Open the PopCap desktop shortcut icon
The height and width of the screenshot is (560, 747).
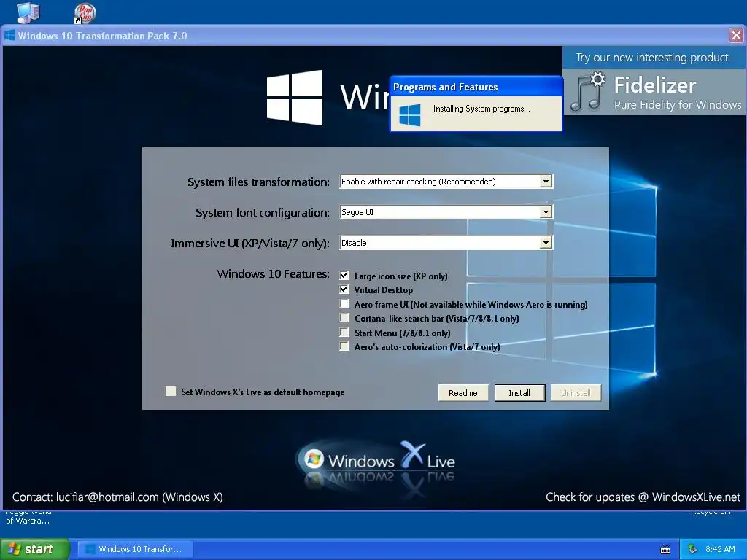85,13
